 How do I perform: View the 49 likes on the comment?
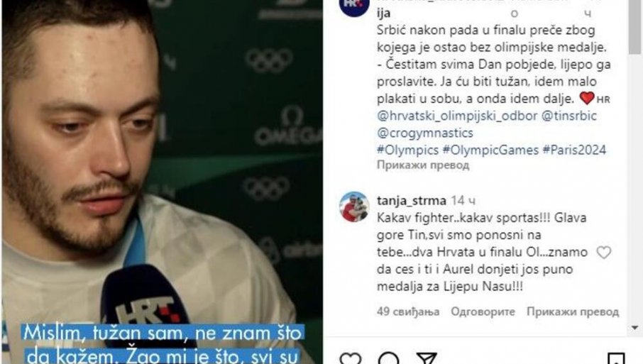click(408, 312)
